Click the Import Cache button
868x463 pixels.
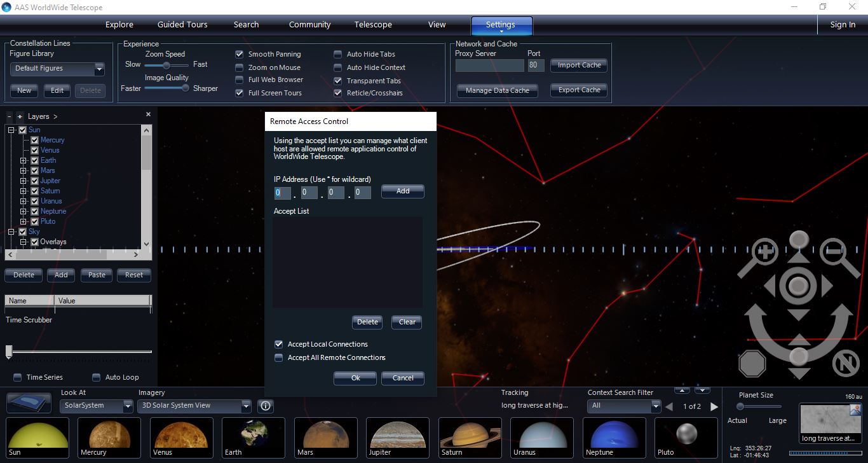pos(579,65)
